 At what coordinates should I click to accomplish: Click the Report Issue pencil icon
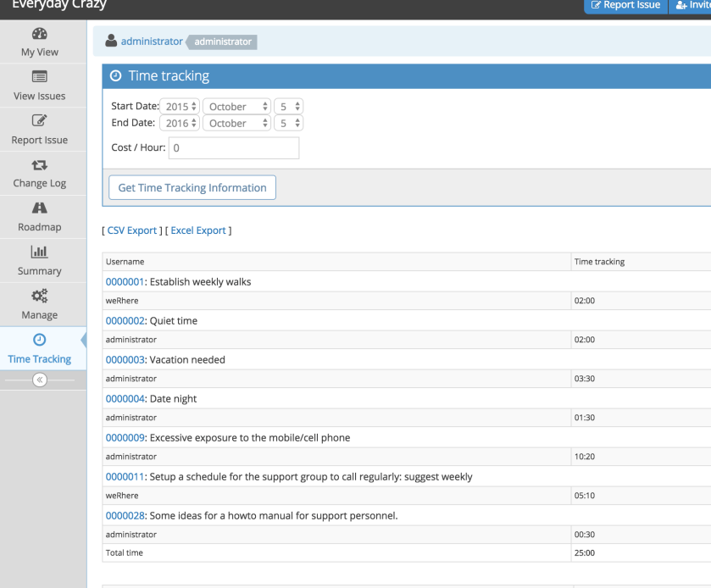tap(39, 120)
